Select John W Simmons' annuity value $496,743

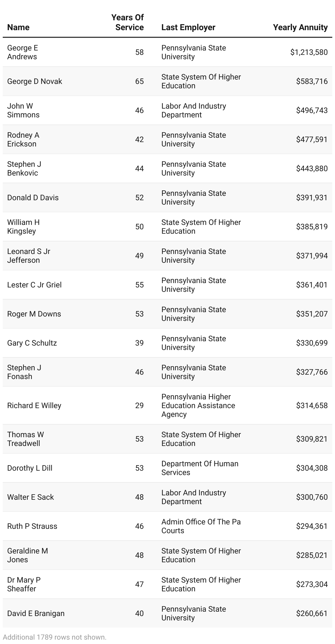(312, 111)
